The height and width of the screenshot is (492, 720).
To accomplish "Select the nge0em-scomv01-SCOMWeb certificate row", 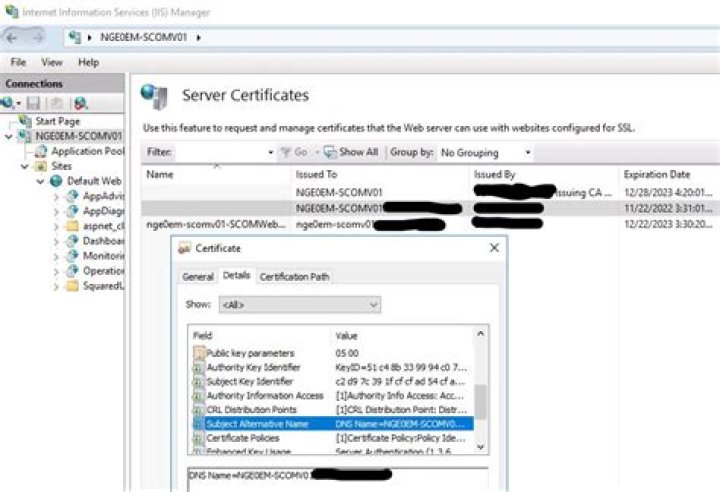I will point(430,225).
